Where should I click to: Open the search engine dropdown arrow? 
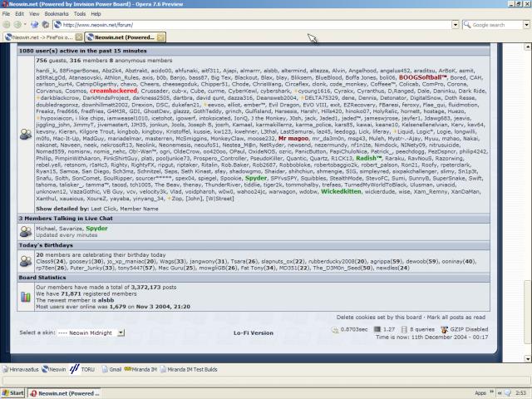tap(526, 25)
